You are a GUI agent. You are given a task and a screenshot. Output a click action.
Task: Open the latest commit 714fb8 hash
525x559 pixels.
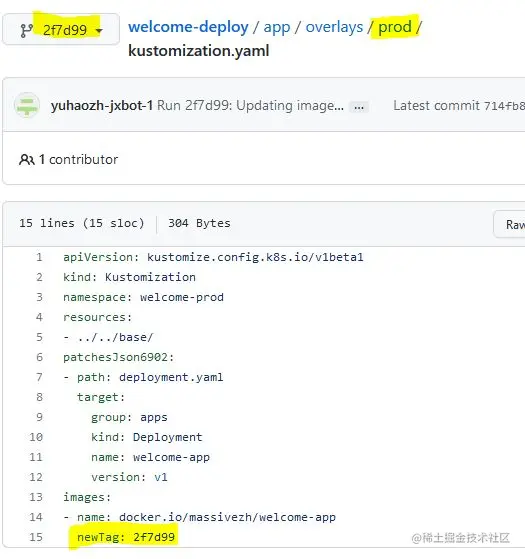click(x=504, y=106)
